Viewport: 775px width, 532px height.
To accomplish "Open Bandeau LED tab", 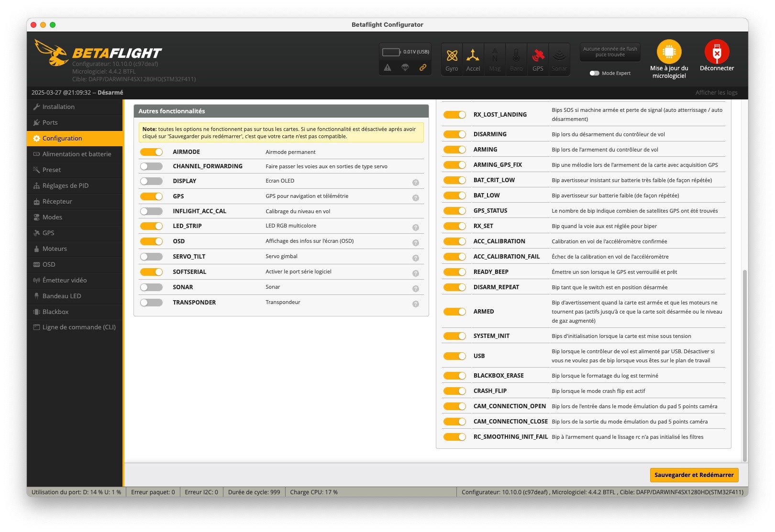I will click(75, 296).
